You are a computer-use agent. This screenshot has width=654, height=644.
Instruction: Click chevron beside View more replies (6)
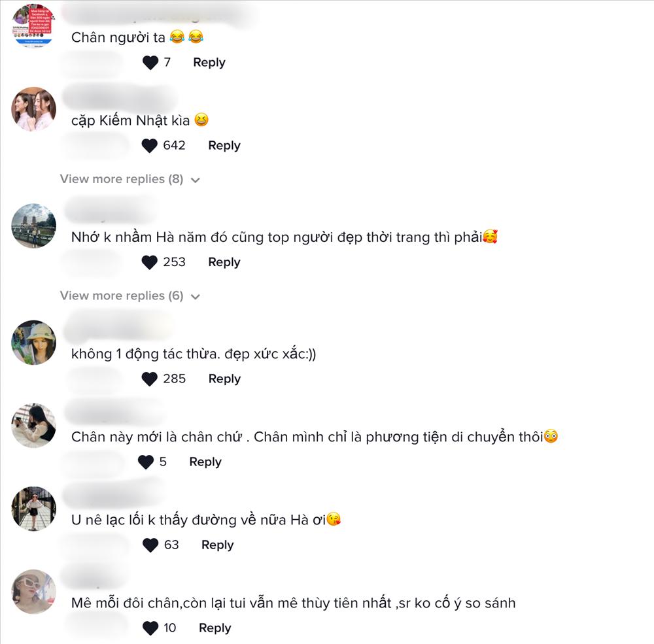pyautogui.click(x=195, y=297)
